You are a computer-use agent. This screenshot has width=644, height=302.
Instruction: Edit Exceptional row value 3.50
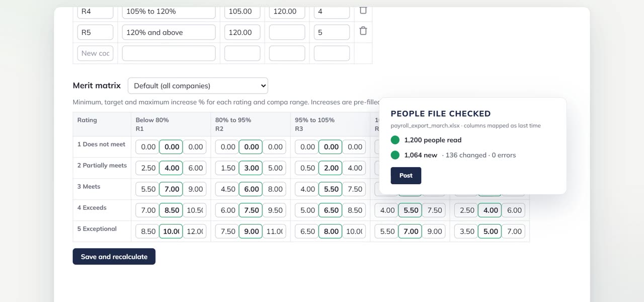pyautogui.click(x=466, y=232)
